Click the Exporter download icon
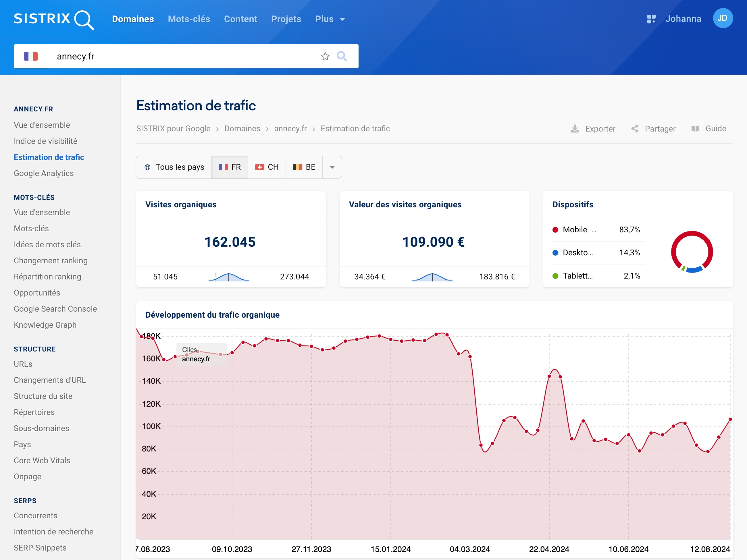This screenshot has height=560, width=747. click(574, 129)
